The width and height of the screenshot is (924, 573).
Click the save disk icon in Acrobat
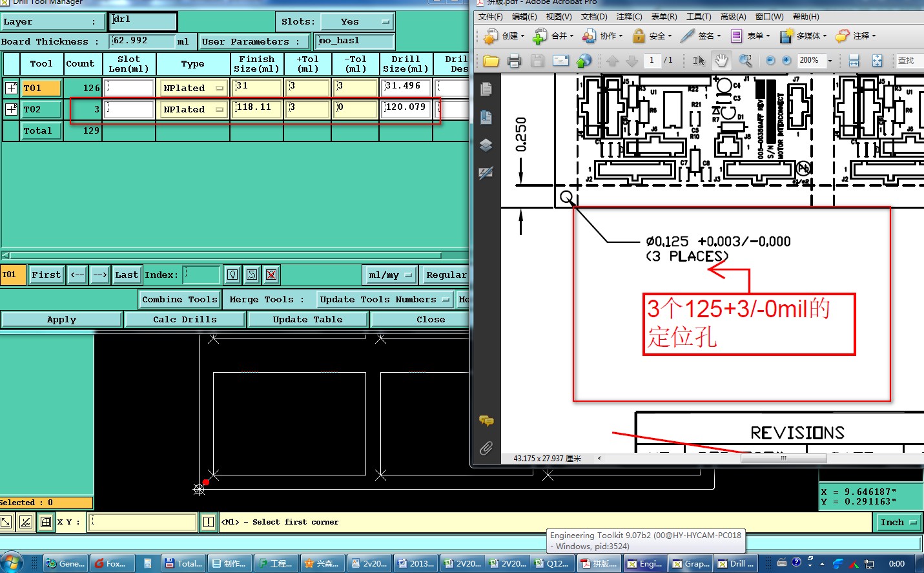(x=537, y=61)
